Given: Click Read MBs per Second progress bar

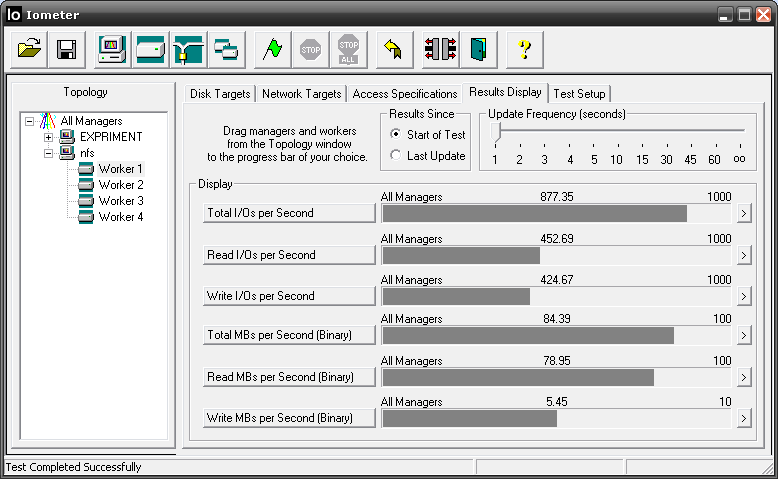Looking at the screenshot, I should tap(557, 377).
